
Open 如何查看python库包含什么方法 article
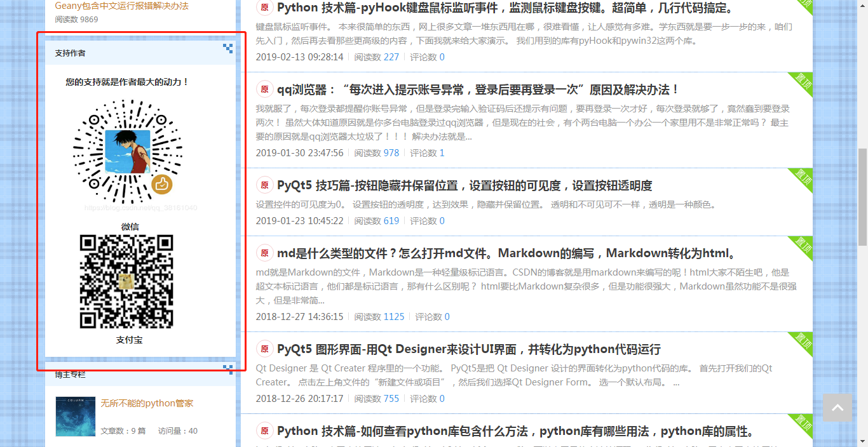(515, 431)
